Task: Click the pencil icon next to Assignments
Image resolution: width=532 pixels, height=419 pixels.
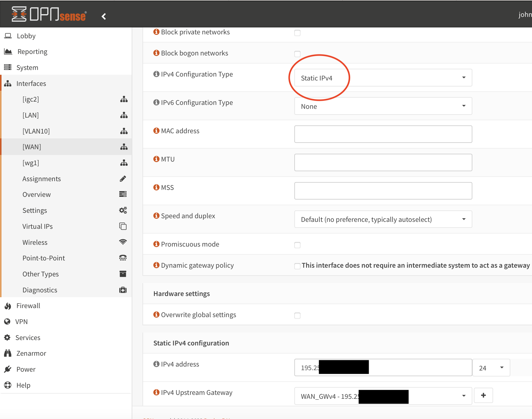Action: point(123,178)
